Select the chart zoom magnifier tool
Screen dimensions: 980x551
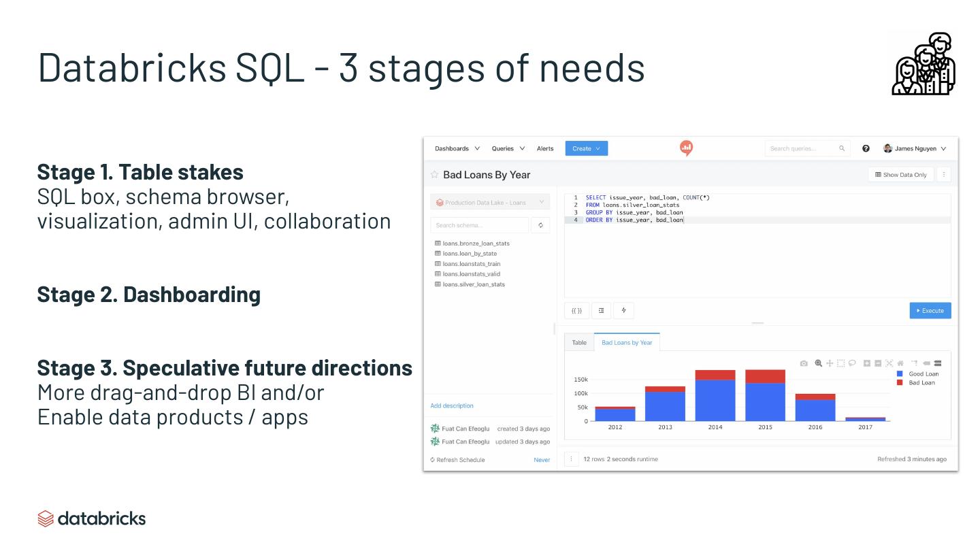point(819,363)
